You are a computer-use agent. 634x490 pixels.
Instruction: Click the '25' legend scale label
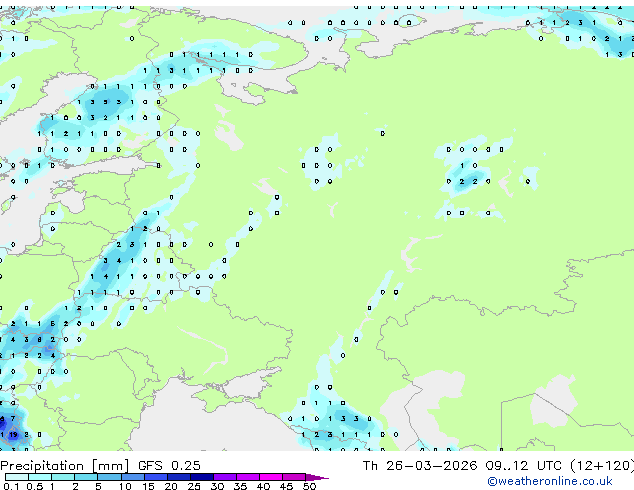coord(194,486)
